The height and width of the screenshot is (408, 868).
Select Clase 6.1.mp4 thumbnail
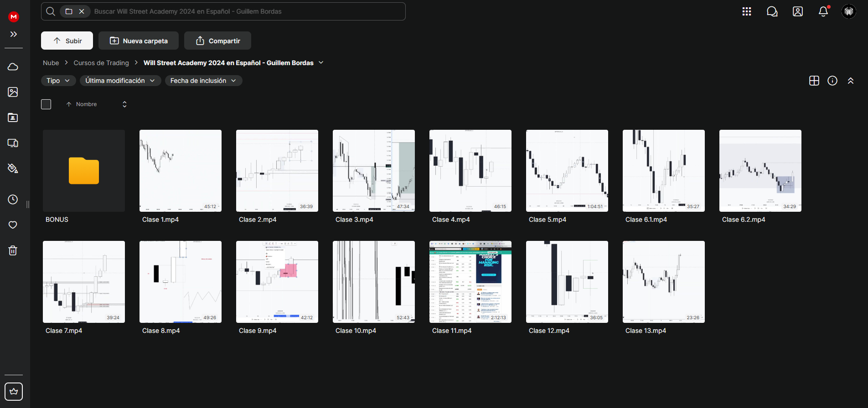tap(664, 171)
